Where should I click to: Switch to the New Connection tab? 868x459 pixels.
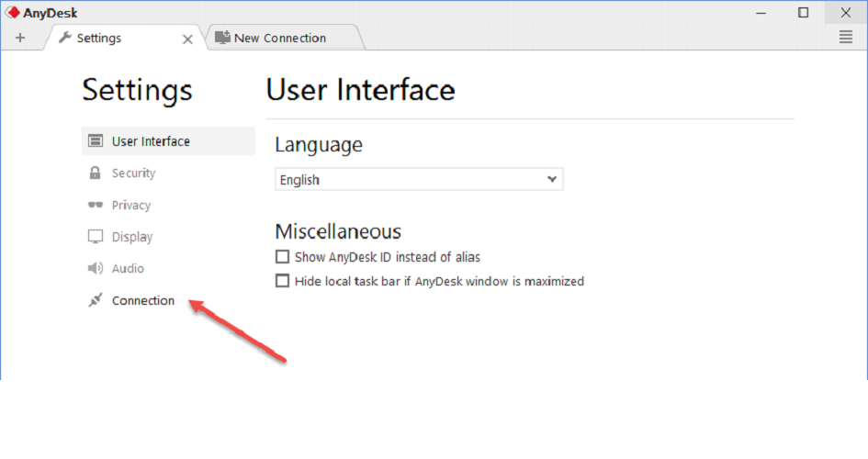[279, 38]
